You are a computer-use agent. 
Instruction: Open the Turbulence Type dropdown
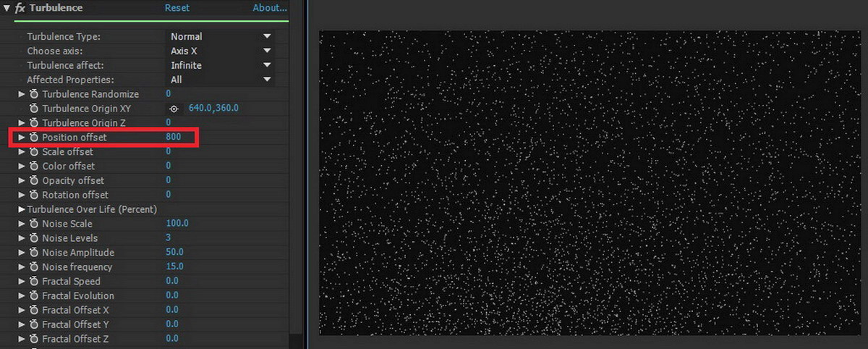point(220,36)
